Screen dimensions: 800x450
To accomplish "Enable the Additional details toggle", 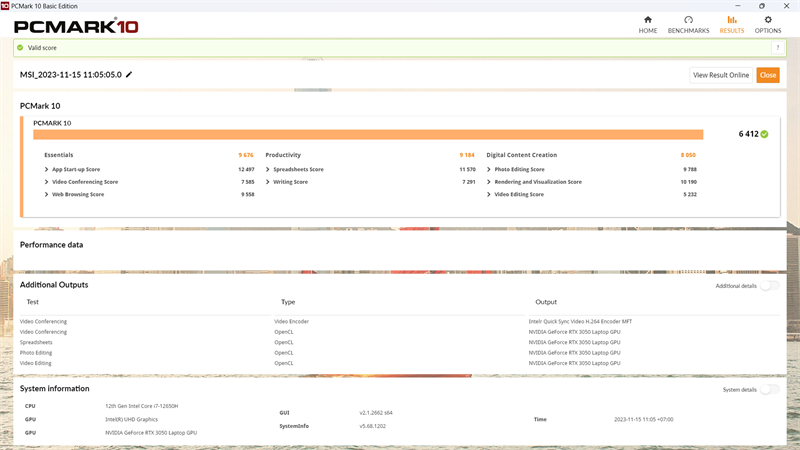I will [769, 286].
